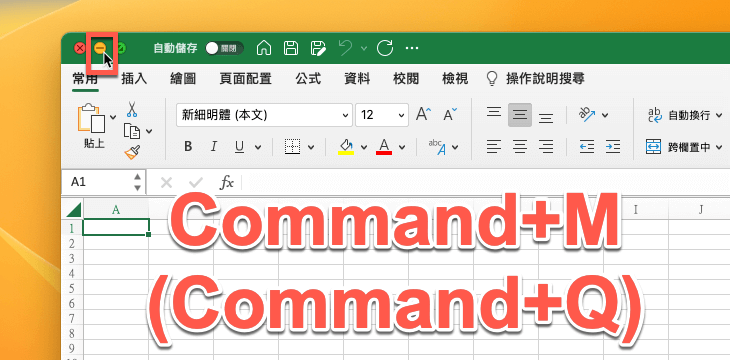The width and height of the screenshot is (731, 360).
Task: Expand the 貼上 paste options arrow
Action: click(113, 117)
